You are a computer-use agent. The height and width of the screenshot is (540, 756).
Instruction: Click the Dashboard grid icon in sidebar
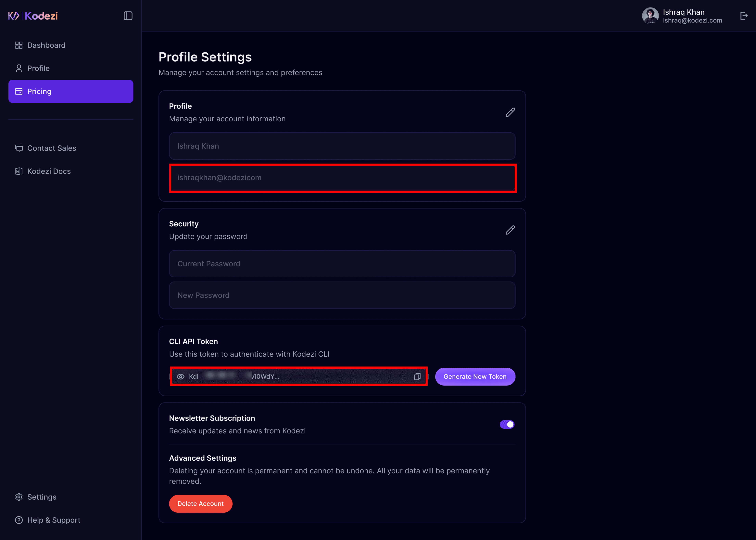[19, 45]
